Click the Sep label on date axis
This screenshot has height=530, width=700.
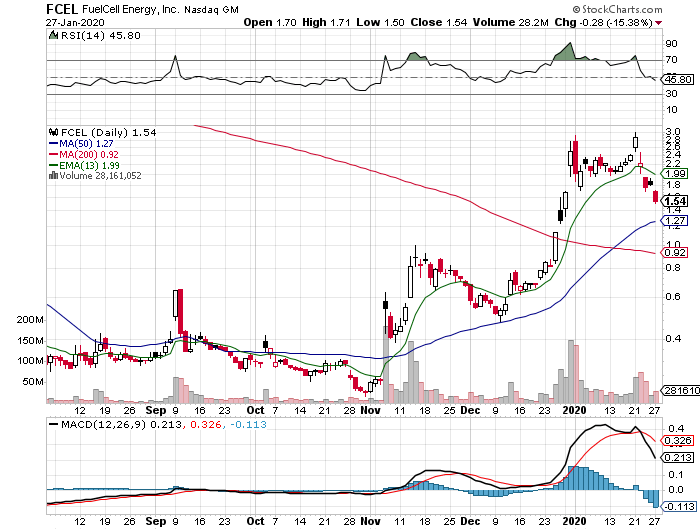153,410
